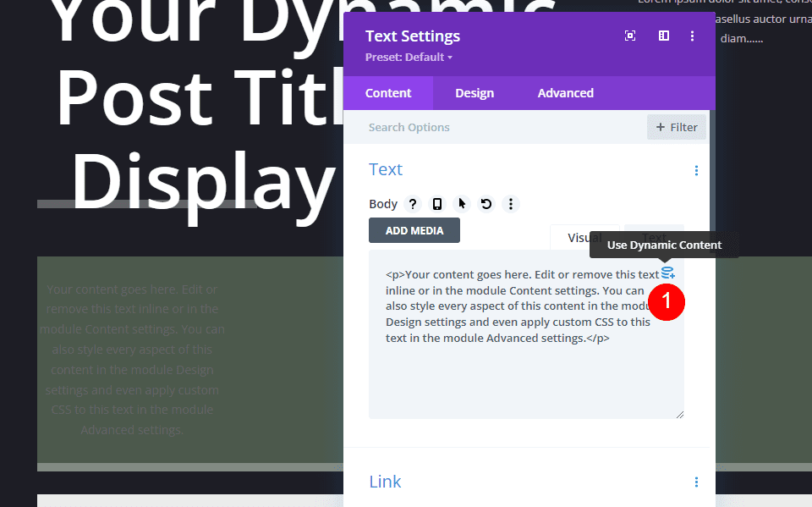Open the Text section options menu
Screen dimensions: 812x507
[696, 170]
